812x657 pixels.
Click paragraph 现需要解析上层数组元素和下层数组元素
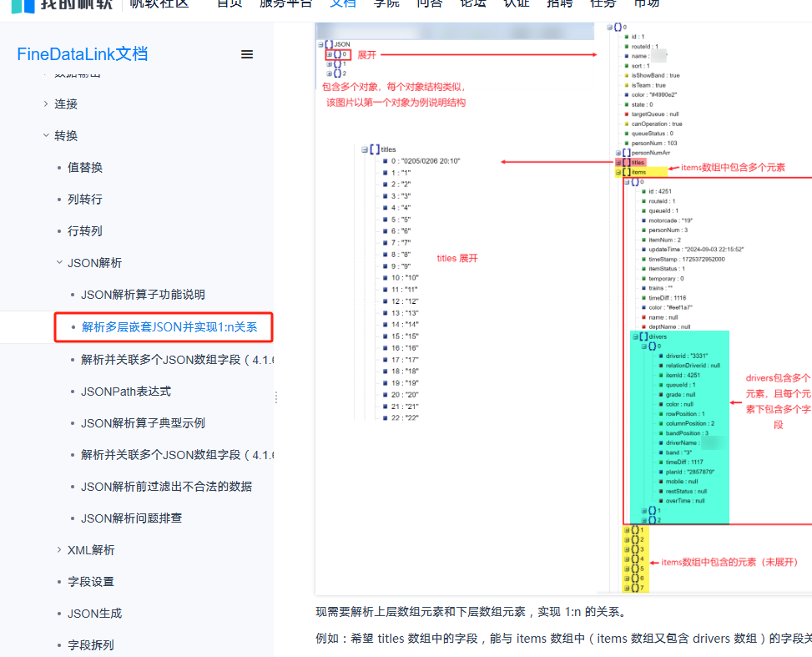[472, 611]
